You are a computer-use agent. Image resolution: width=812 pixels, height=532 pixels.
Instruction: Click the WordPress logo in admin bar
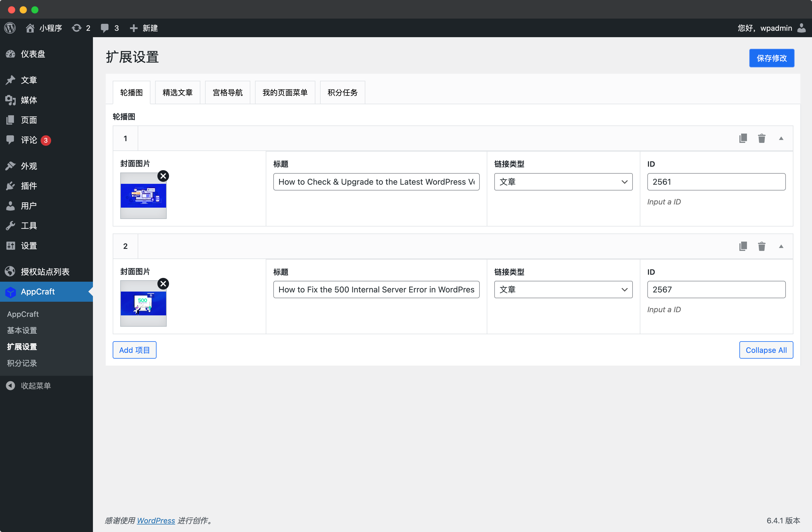[10, 28]
